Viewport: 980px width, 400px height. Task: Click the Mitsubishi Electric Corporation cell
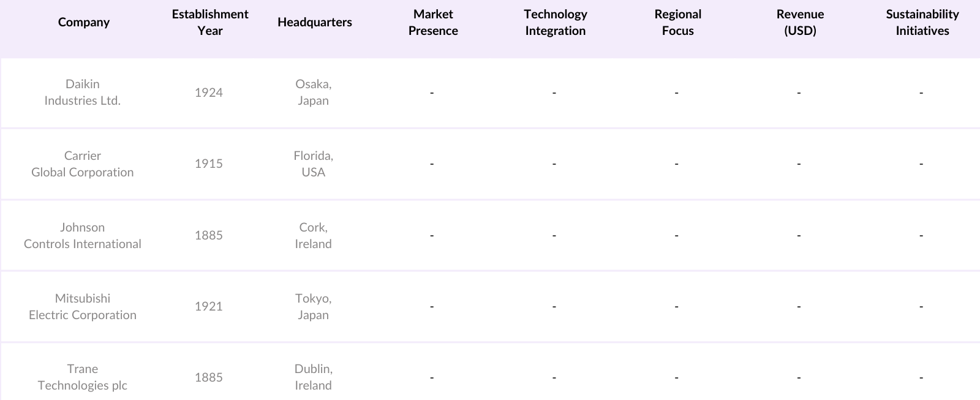[83, 307]
